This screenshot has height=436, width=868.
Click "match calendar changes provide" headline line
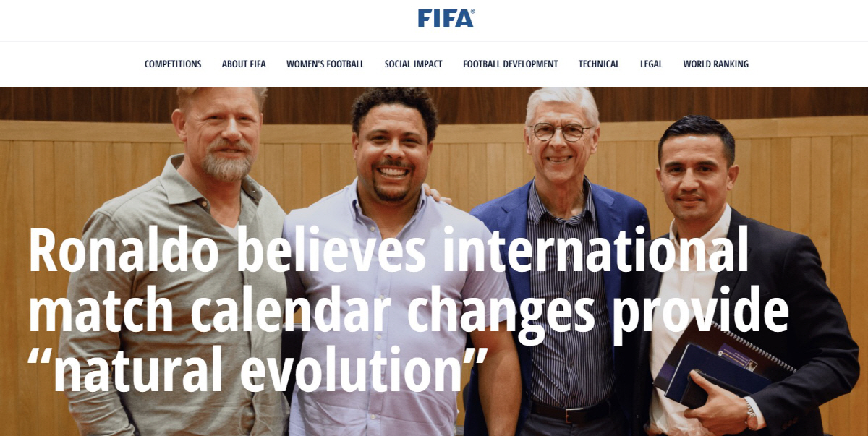point(409,311)
